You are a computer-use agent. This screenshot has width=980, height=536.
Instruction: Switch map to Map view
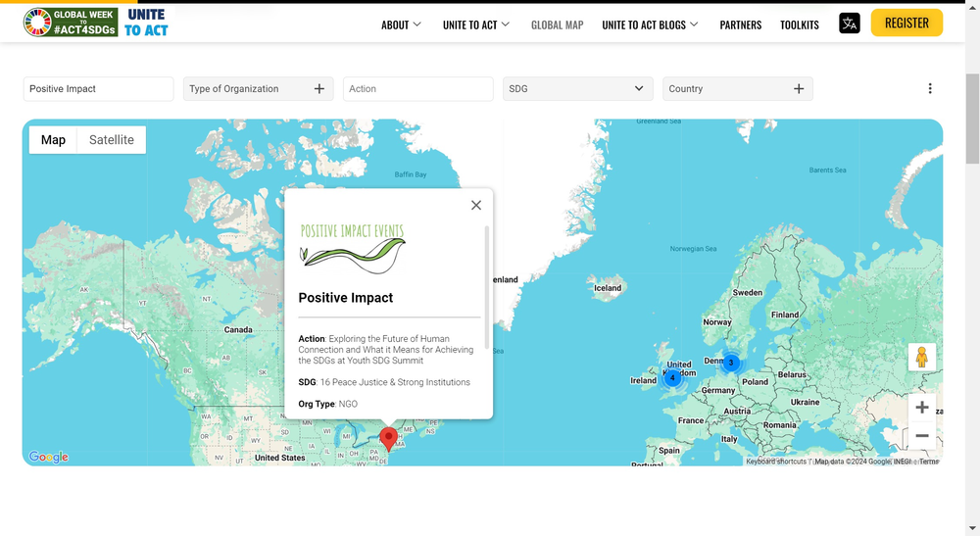tap(53, 140)
